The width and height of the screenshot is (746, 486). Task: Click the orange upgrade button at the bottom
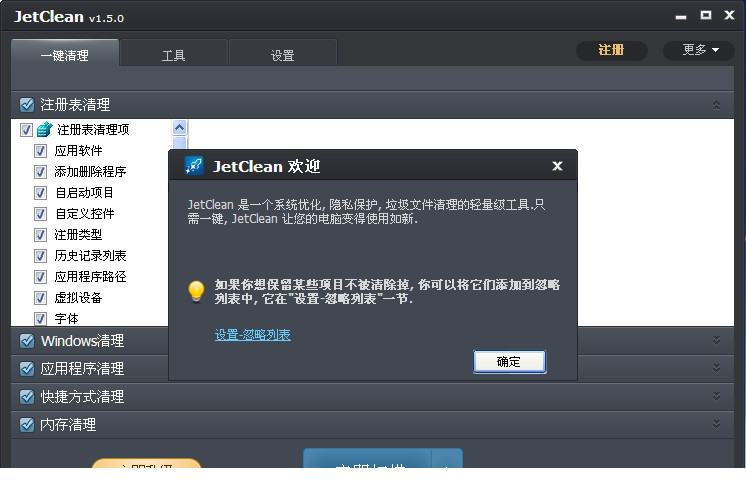tap(147, 463)
